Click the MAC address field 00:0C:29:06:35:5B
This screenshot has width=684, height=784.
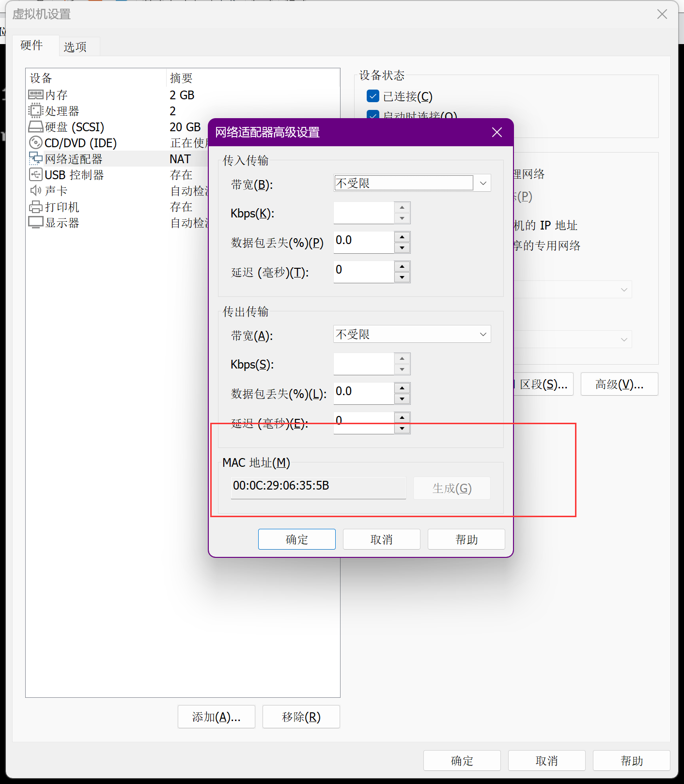[318, 488]
